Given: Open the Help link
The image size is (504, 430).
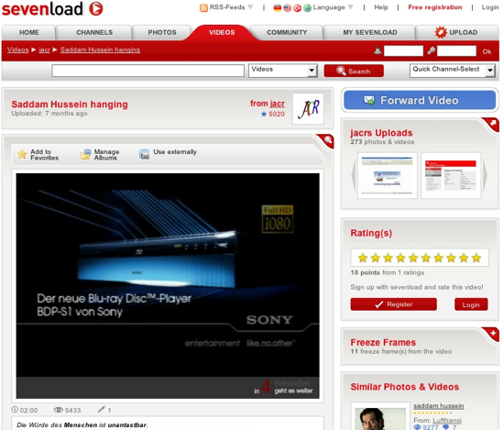Looking at the screenshot, I should (x=381, y=7).
